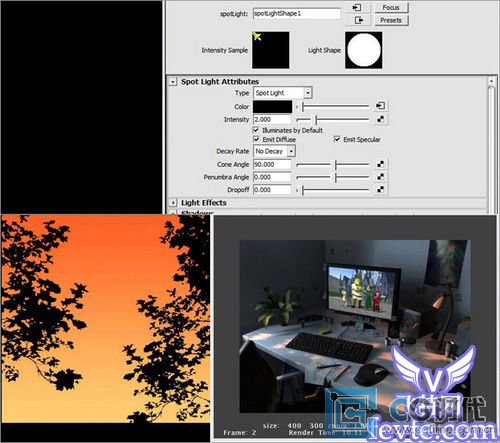This screenshot has width=500, height=443.
Task: Click the spotLight name input field
Action: click(297, 14)
